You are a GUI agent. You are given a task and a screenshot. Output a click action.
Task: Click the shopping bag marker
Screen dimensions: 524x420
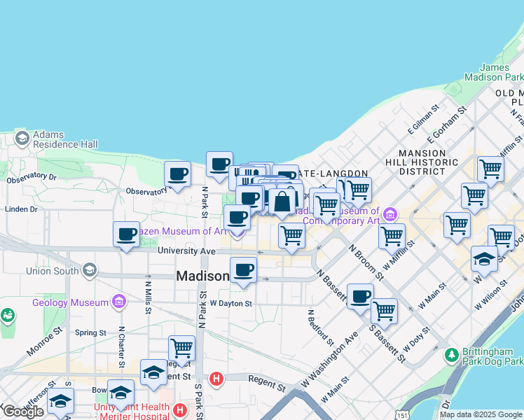(282, 202)
